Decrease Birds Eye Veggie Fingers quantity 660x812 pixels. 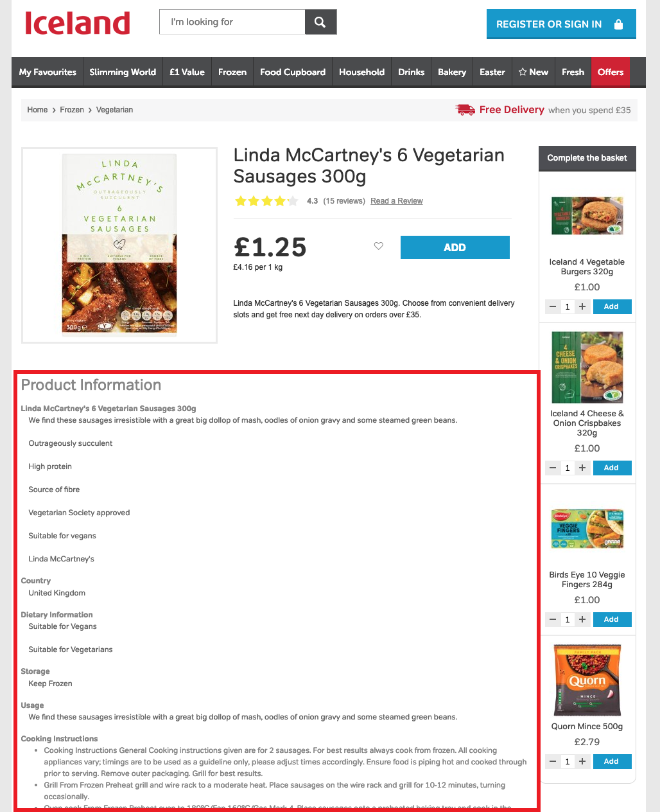coord(553,619)
